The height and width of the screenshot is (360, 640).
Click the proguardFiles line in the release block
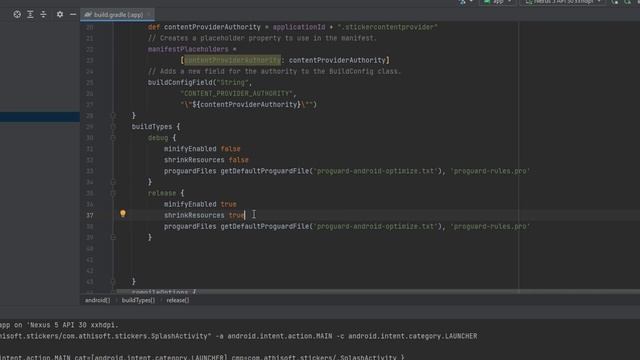click(347, 227)
